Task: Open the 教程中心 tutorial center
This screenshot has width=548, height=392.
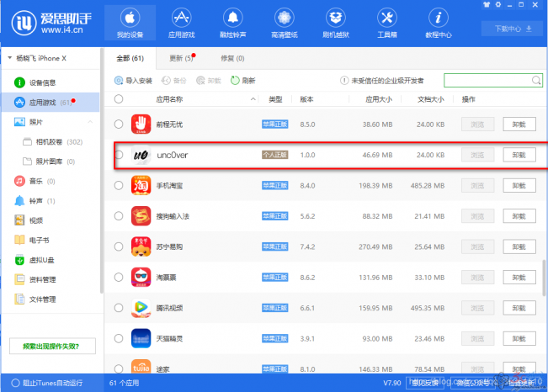Action: pos(439,23)
